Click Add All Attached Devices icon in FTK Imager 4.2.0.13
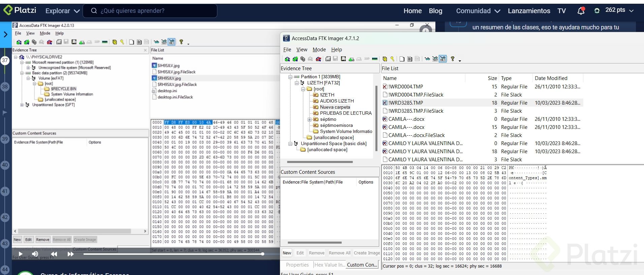This screenshot has height=275, width=644. pyautogui.click(x=27, y=42)
